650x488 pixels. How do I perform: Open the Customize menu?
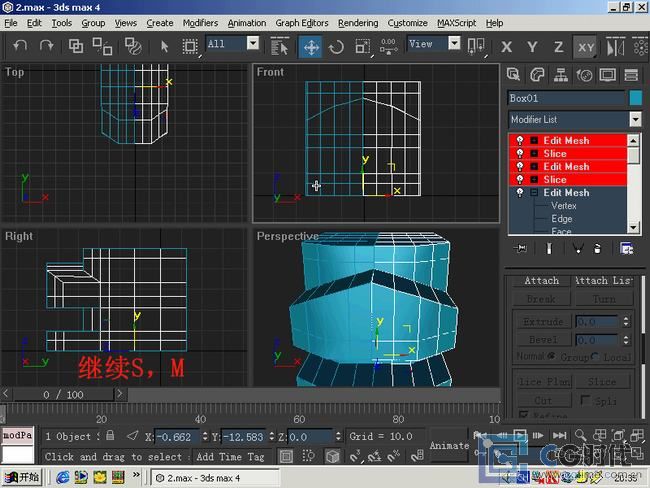point(407,23)
